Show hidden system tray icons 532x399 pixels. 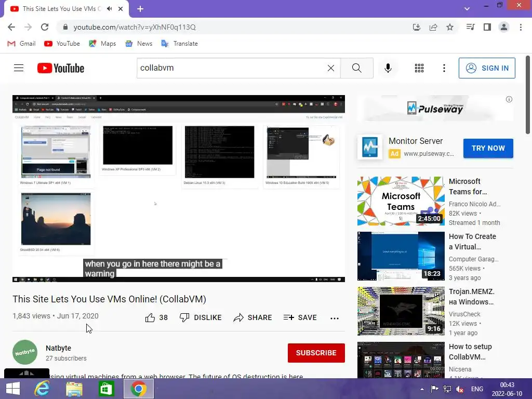click(x=422, y=389)
